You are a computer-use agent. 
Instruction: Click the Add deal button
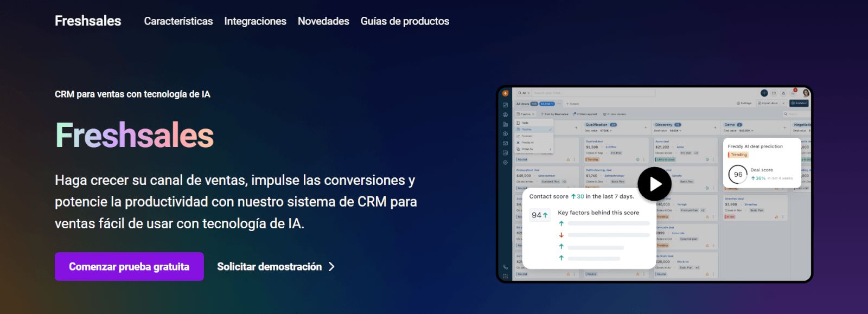pyautogui.click(x=799, y=103)
